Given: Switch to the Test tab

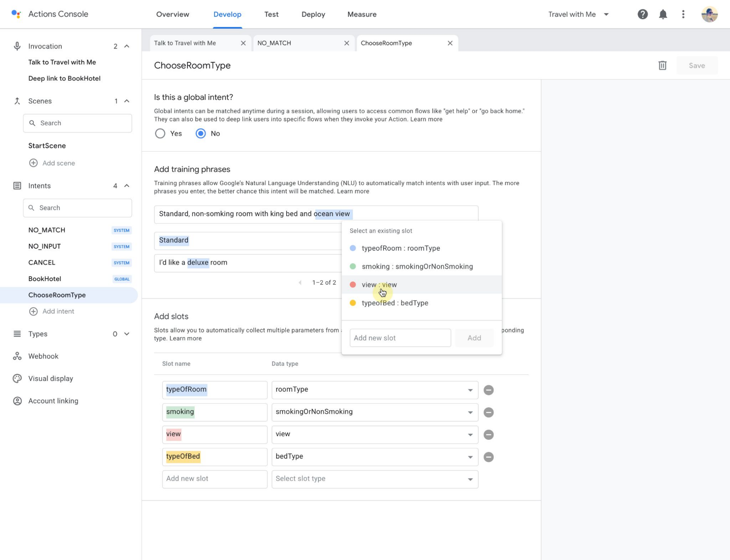Looking at the screenshot, I should (271, 14).
